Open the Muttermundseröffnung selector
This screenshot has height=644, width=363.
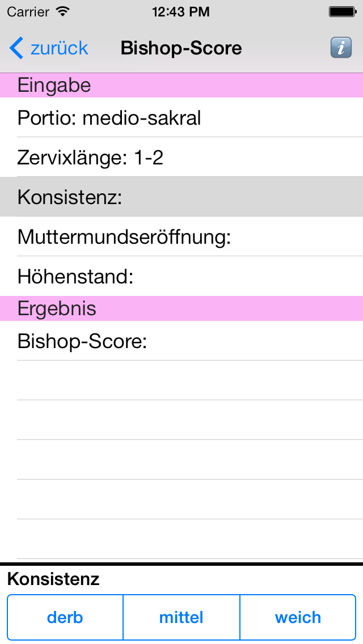coord(181,236)
